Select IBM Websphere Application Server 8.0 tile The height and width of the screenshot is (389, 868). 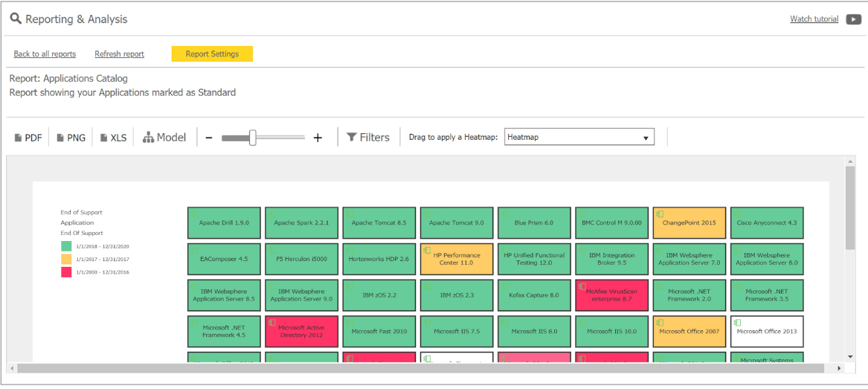(x=768, y=258)
